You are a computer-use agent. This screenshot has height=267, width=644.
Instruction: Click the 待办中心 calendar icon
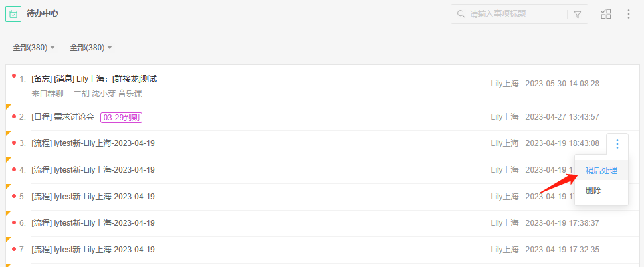pyautogui.click(x=13, y=13)
